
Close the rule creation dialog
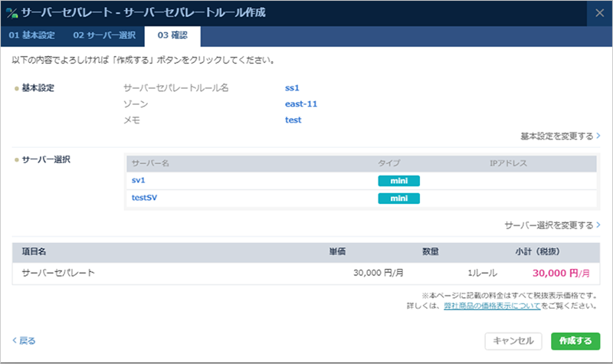599,13
